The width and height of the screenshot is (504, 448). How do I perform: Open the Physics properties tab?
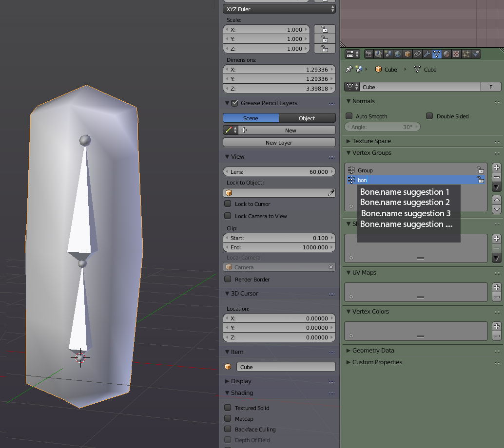pos(476,54)
